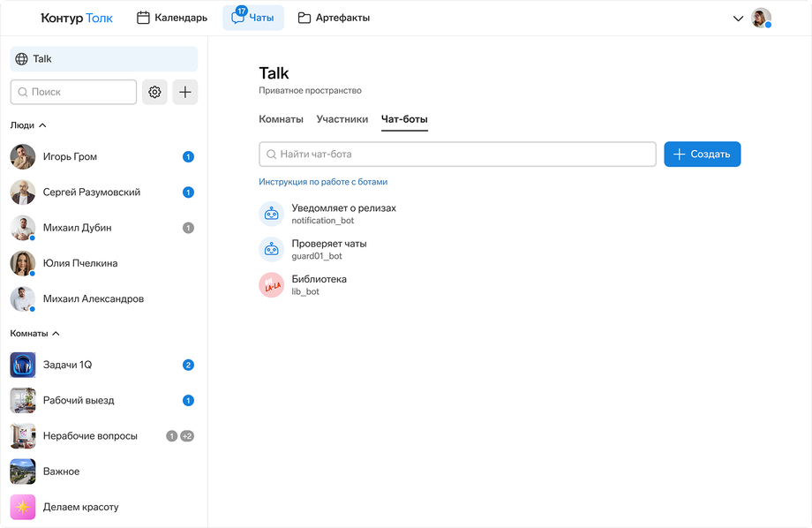The width and height of the screenshot is (812, 528).
Task: Select the Чат-боты tab
Action: pos(404,119)
